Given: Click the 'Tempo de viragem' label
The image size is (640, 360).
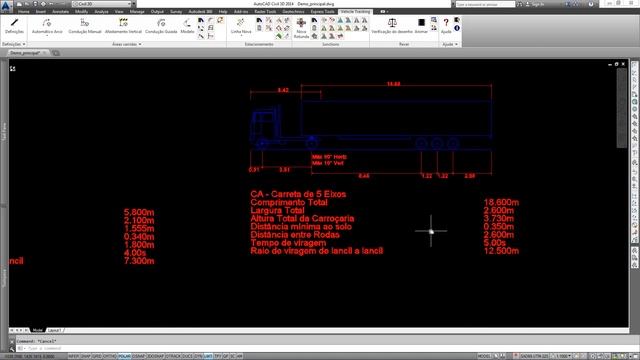Looking at the screenshot, I should click(288, 243).
